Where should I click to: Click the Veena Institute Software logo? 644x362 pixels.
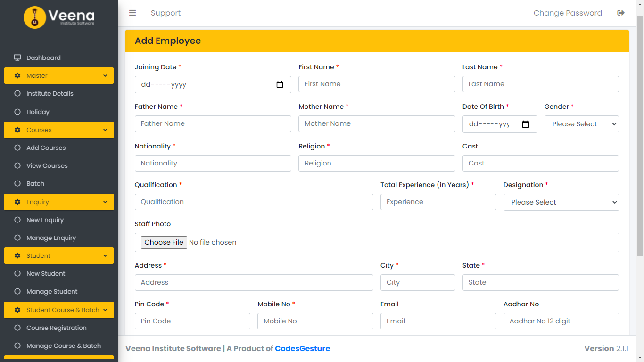click(x=59, y=17)
